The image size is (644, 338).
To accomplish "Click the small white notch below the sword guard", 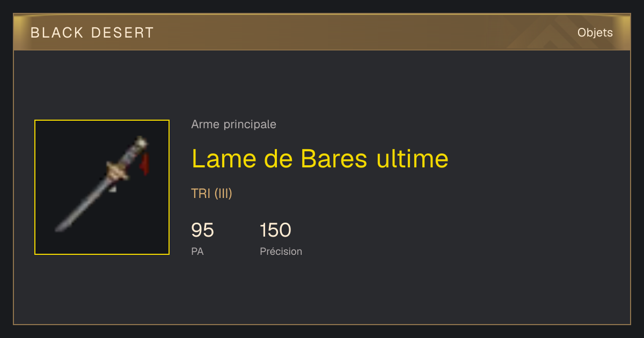I will (x=113, y=188).
